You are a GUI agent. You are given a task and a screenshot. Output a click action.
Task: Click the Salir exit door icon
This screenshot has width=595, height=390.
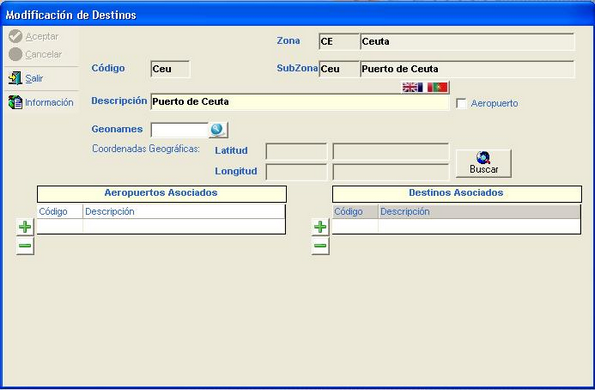(x=15, y=78)
